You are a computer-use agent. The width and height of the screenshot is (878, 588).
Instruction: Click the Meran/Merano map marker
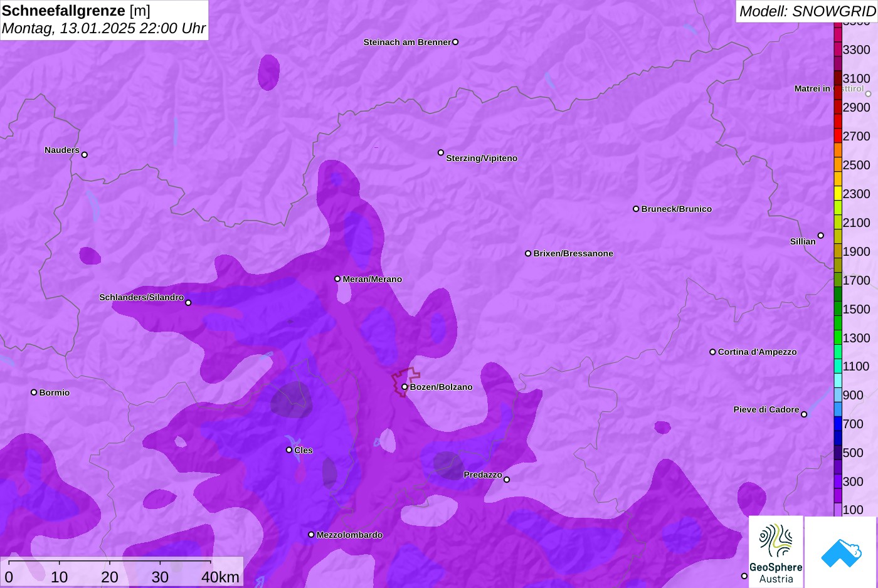(337, 279)
